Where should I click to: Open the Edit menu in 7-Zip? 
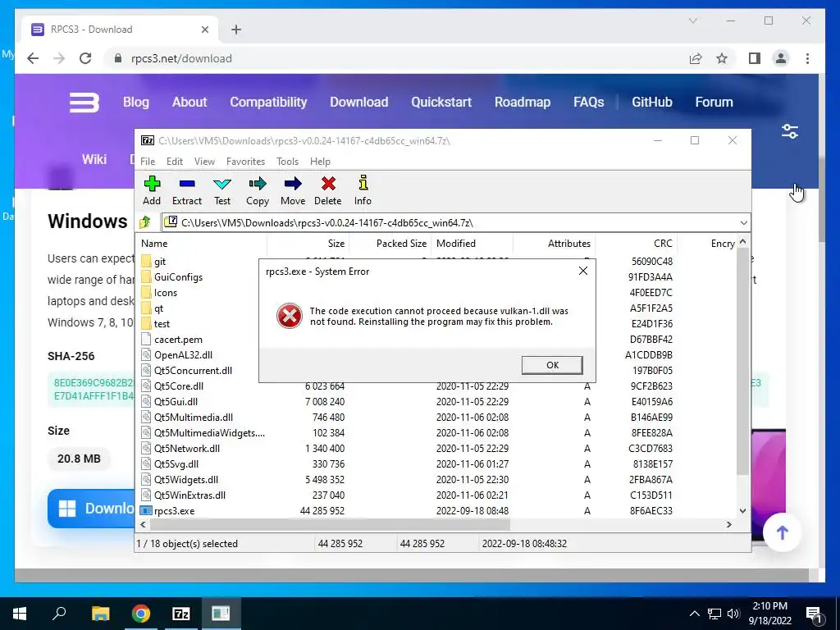[x=175, y=162]
